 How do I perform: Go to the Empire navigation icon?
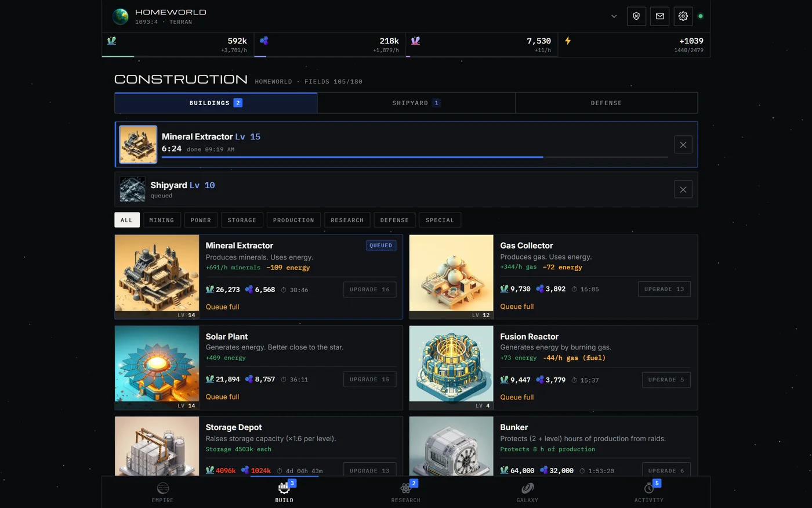[163, 488]
